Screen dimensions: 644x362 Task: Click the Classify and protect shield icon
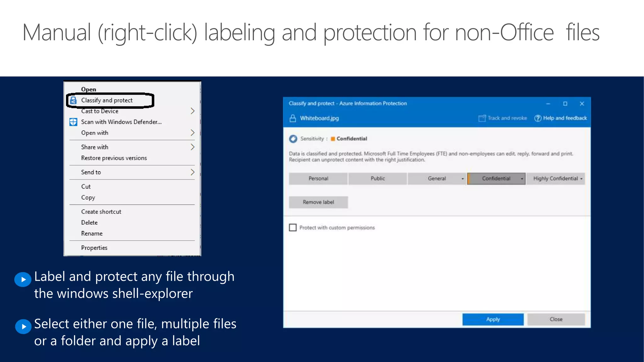pyautogui.click(x=73, y=100)
